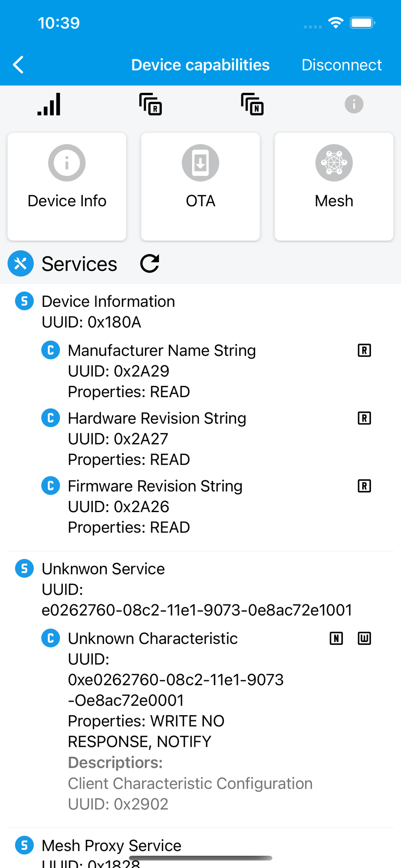Tap write icon on Unknown Characteristic
The height and width of the screenshot is (868, 401).
pyautogui.click(x=364, y=638)
